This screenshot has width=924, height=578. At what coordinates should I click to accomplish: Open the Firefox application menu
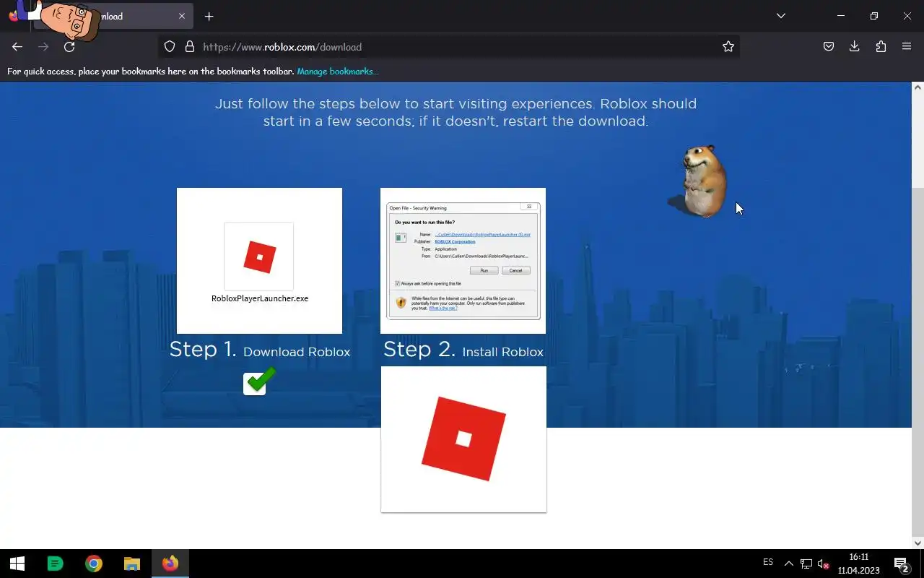(x=907, y=47)
